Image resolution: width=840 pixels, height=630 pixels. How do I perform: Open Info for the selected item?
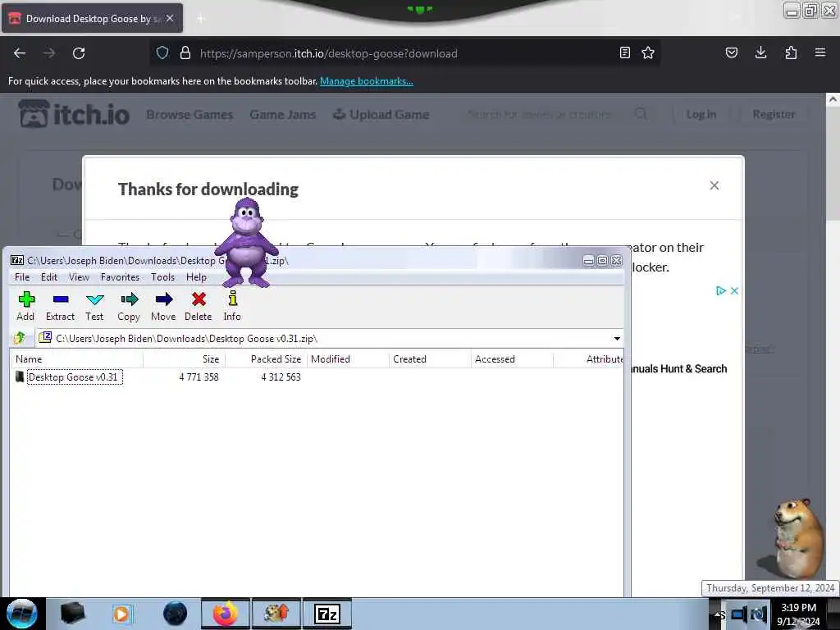[232, 307]
